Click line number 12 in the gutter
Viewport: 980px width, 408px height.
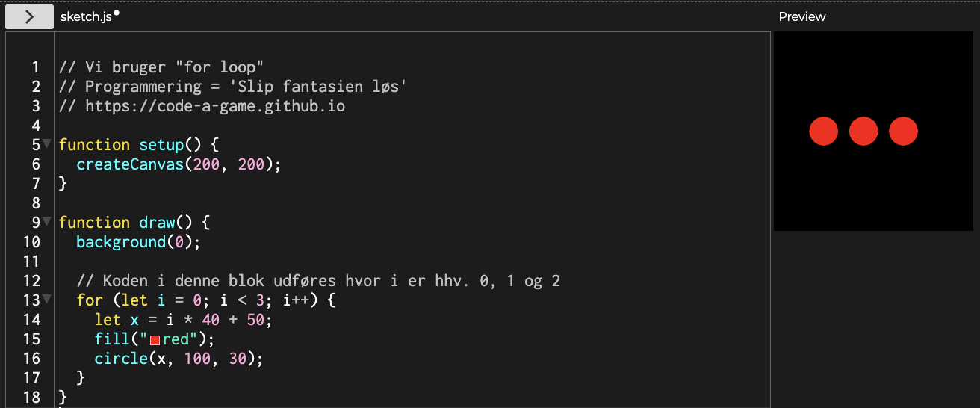tap(31, 281)
